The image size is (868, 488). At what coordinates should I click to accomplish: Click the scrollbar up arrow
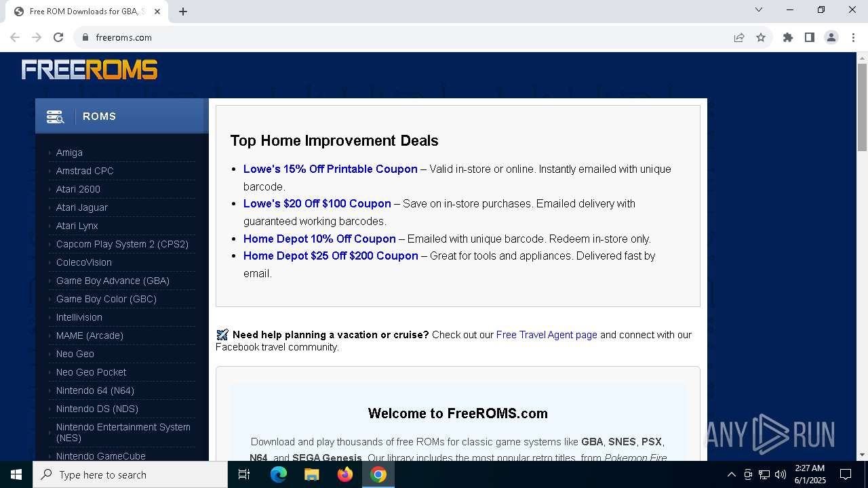[863, 58]
